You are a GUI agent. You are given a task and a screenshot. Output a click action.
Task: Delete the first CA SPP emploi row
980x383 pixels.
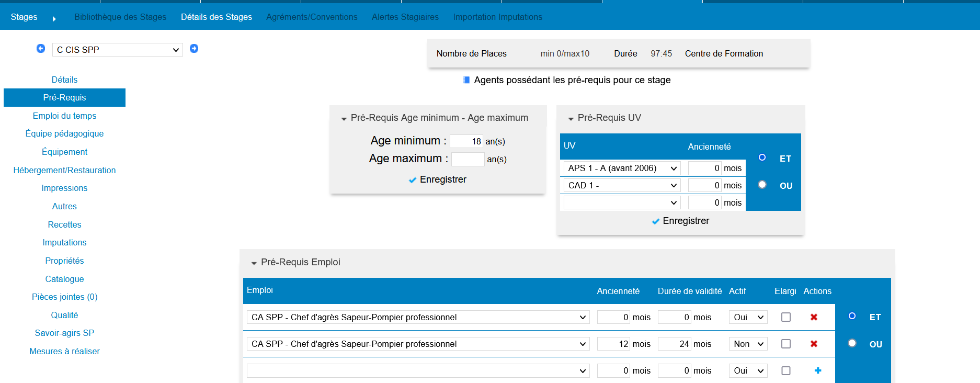814,317
